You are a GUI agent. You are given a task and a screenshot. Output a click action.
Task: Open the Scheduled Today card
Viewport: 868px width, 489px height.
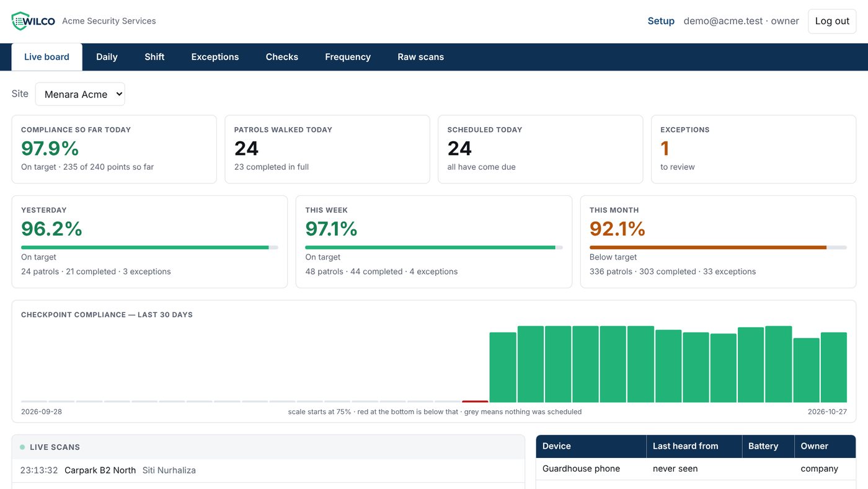coord(541,149)
